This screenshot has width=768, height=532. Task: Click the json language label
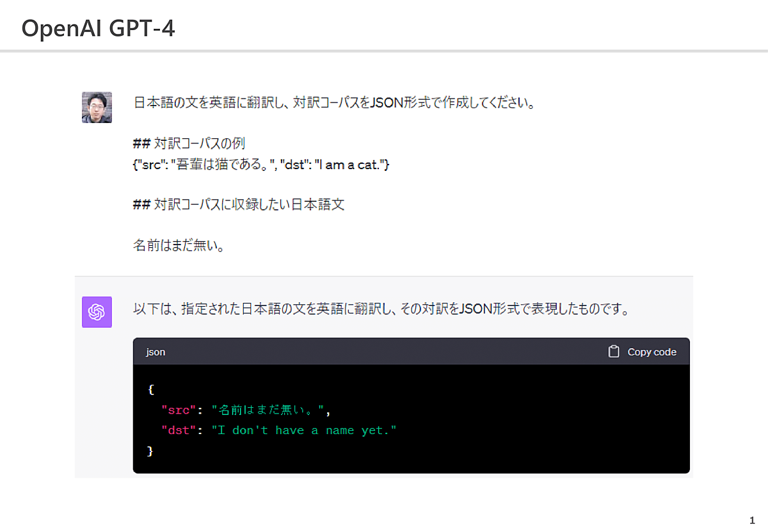click(x=156, y=352)
